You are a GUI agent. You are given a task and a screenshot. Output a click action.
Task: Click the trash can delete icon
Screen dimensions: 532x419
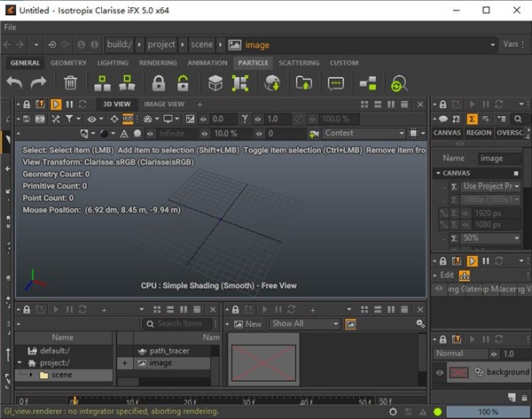click(x=70, y=83)
